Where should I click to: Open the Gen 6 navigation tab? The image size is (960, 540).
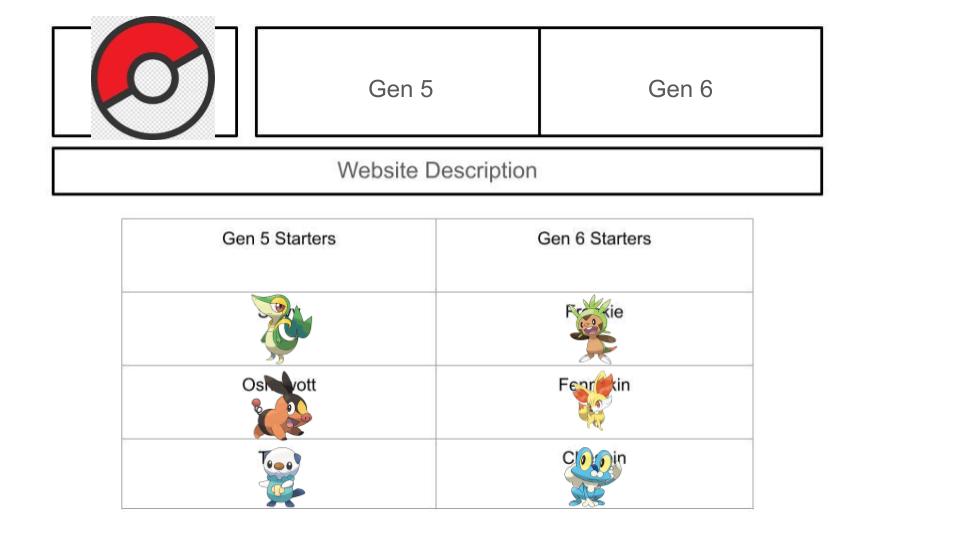pyautogui.click(x=681, y=81)
